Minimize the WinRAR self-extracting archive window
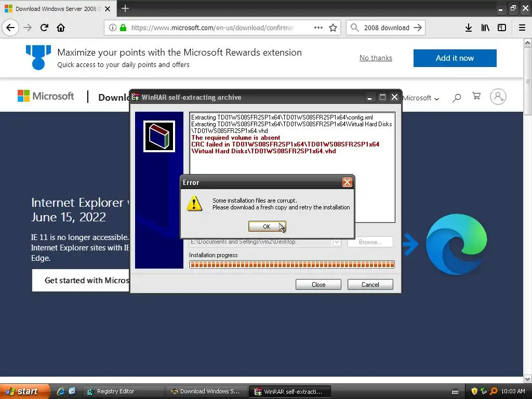 tap(369, 97)
